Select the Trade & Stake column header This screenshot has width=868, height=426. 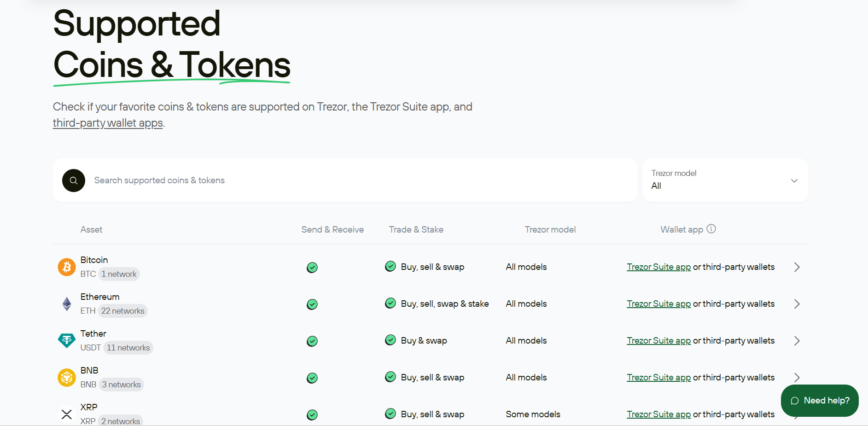(416, 229)
